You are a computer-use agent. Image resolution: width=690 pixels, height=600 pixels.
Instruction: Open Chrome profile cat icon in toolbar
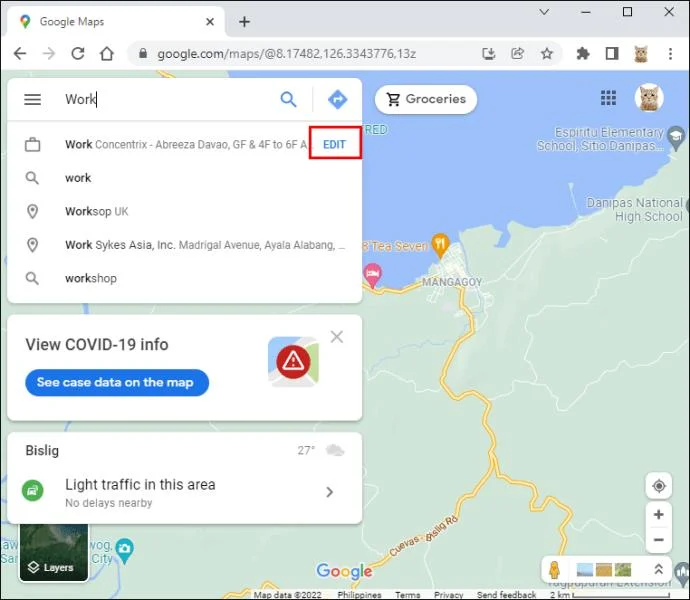click(641, 54)
